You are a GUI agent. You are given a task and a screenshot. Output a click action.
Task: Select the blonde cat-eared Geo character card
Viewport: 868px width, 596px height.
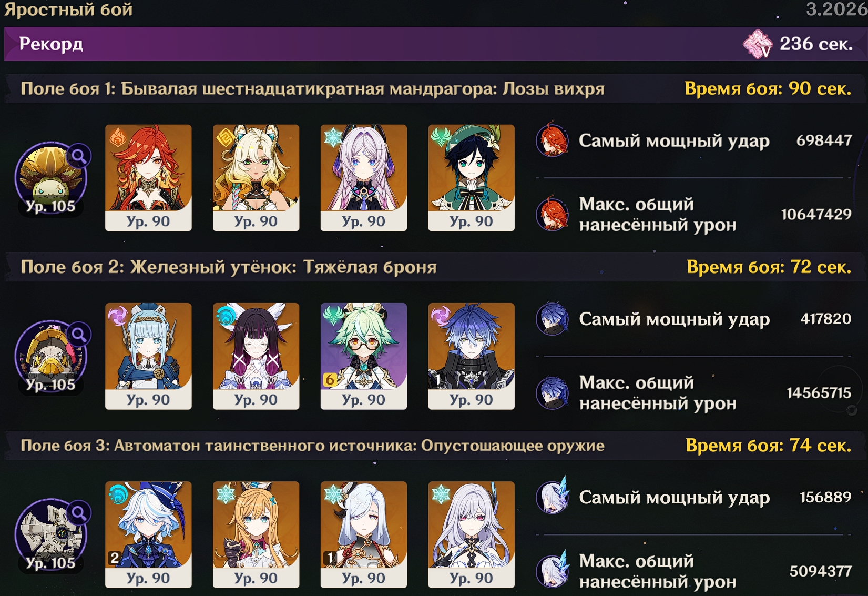pos(256,178)
